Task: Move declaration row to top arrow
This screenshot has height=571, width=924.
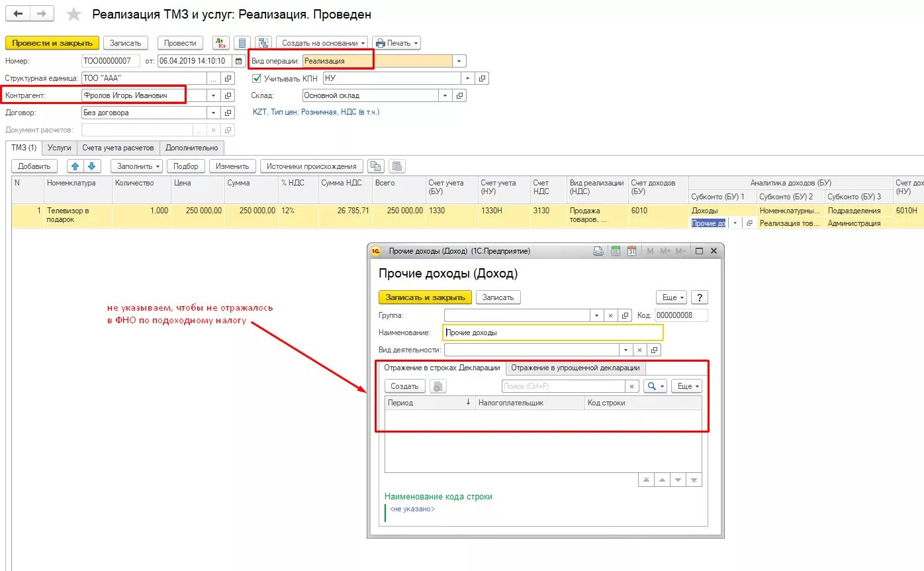Action: coord(646,480)
